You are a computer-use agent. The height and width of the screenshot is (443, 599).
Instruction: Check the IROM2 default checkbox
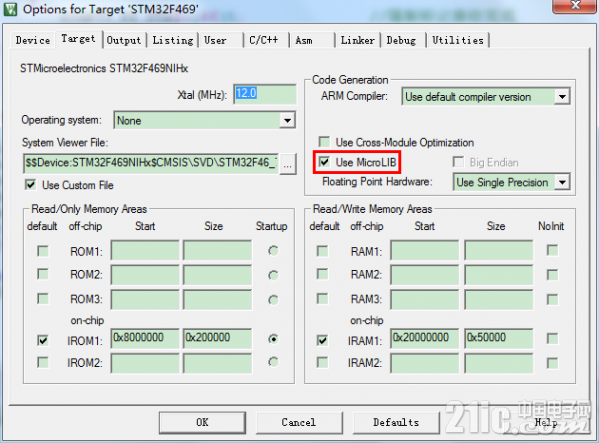point(43,362)
